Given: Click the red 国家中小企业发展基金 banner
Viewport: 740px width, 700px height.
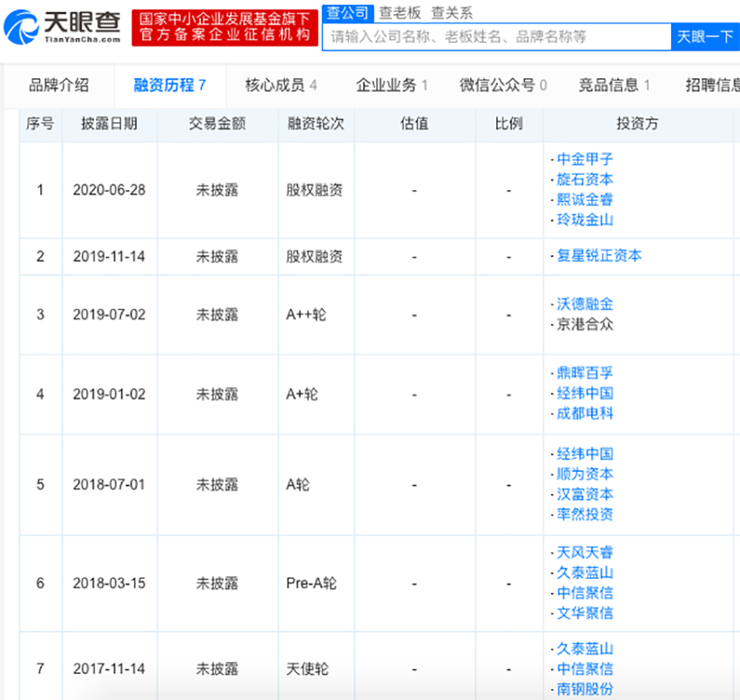Looking at the screenshot, I should click(x=225, y=28).
